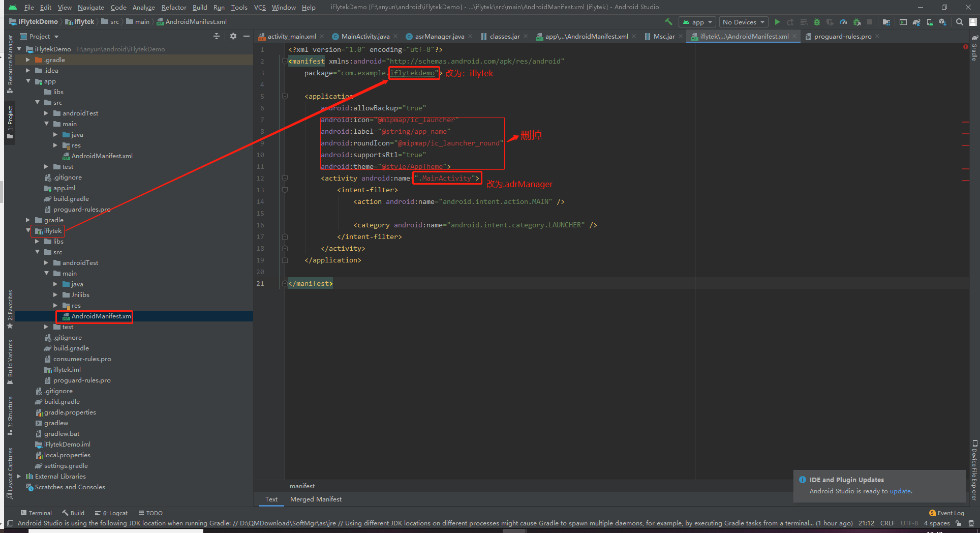Open the AVD Manager device icon
The height and width of the screenshot is (533, 980).
click(930, 22)
